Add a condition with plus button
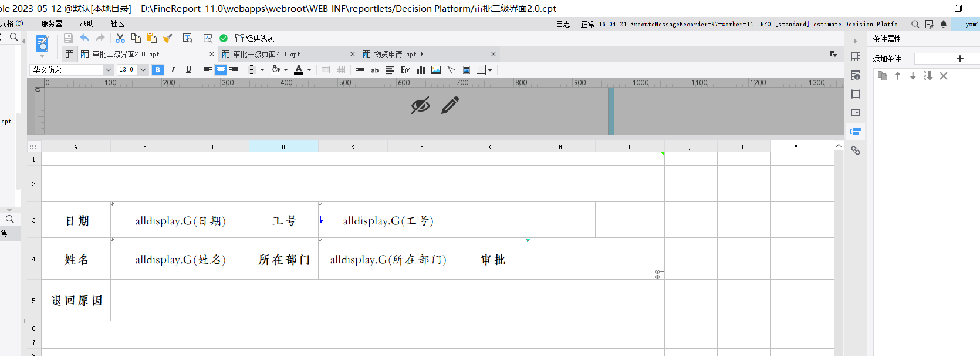This screenshot has height=356, width=980. coord(960,59)
